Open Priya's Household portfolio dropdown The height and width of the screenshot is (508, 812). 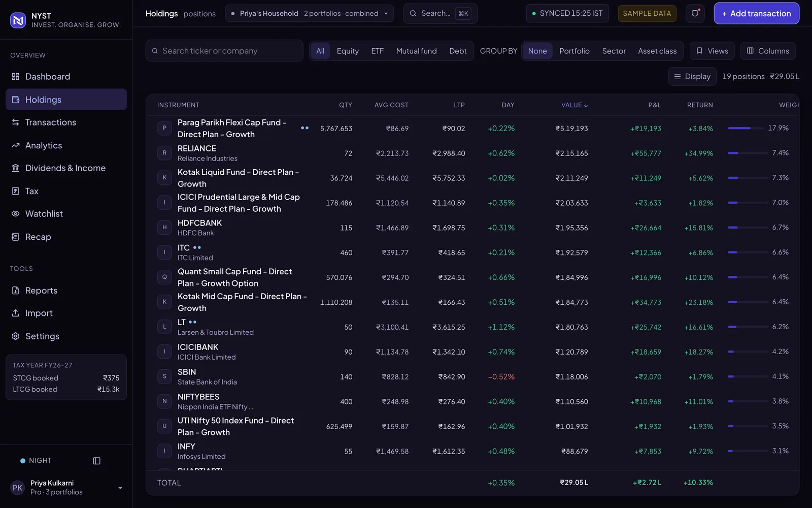(310, 13)
